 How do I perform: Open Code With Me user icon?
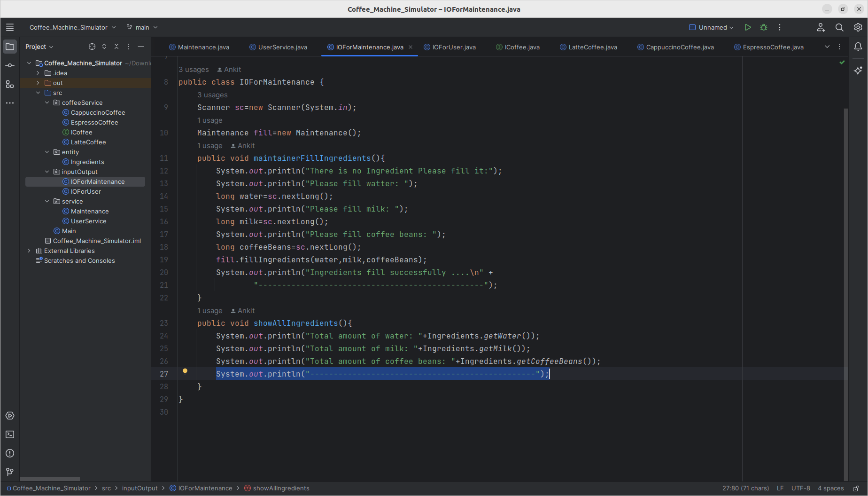(x=821, y=27)
